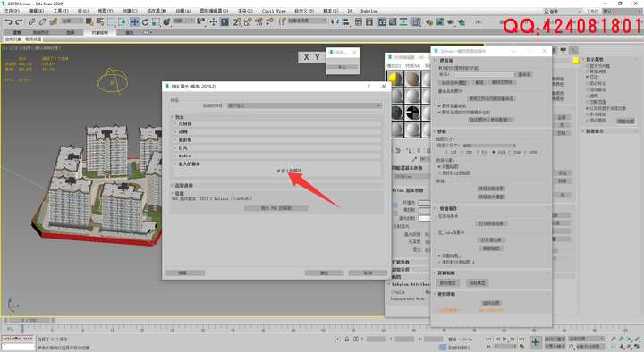
Task: Select the Select and Link chain icon
Action: pyautogui.click(x=31, y=22)
